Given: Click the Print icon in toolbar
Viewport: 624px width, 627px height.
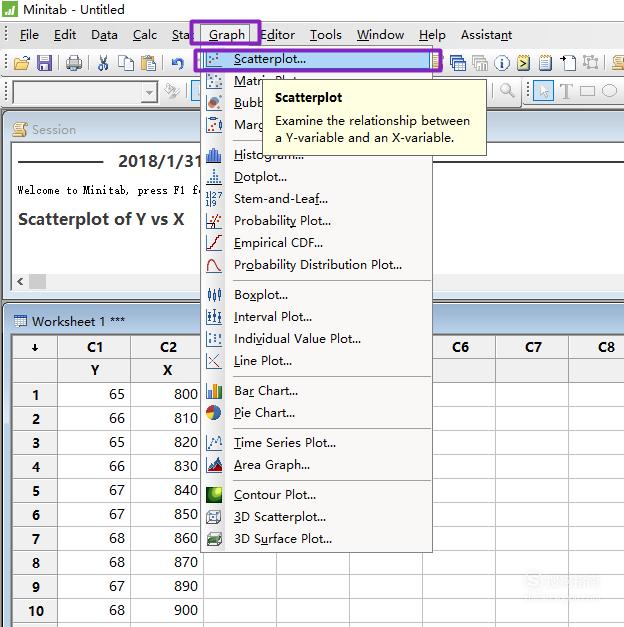Looking at the screenshot, I should click(x=74, y=63).
